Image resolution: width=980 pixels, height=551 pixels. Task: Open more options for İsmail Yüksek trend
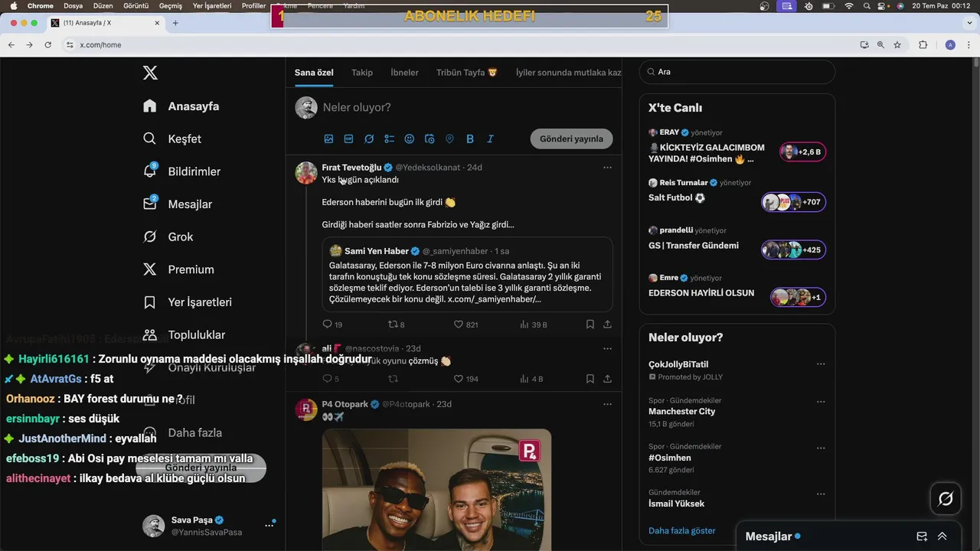click(x=821, y=494)
